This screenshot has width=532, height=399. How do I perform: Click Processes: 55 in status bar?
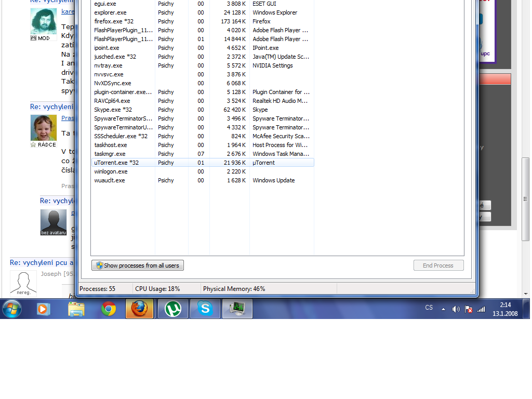(97, 289)
